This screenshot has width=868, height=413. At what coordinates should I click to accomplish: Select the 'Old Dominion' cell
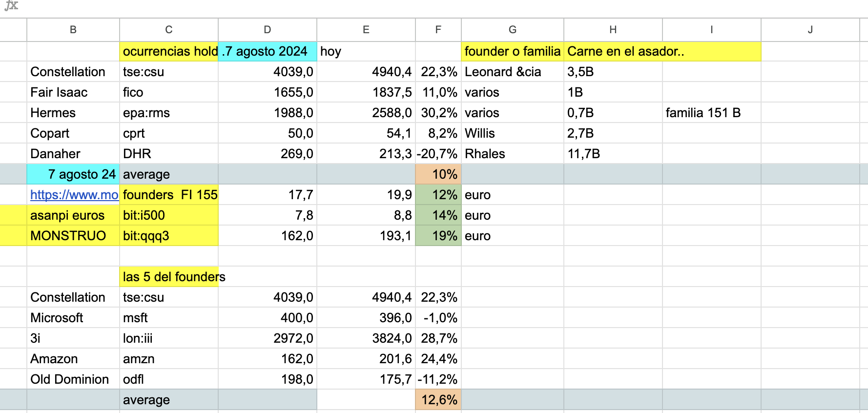tap(73, 379)
